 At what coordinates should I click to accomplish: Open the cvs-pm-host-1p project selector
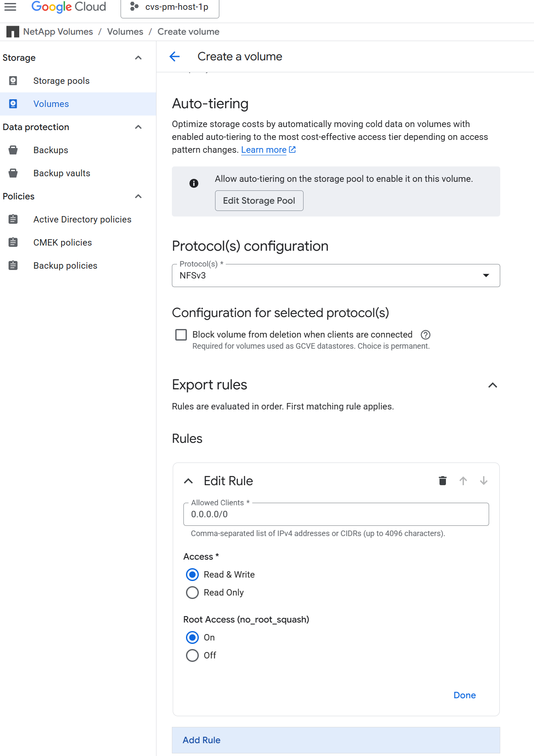point(170,7)
